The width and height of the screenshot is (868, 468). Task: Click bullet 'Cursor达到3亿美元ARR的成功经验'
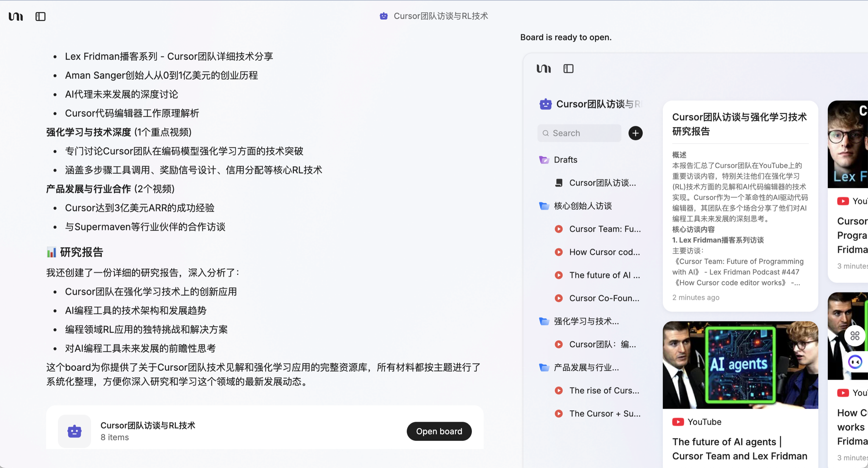(x=139, y=208)
